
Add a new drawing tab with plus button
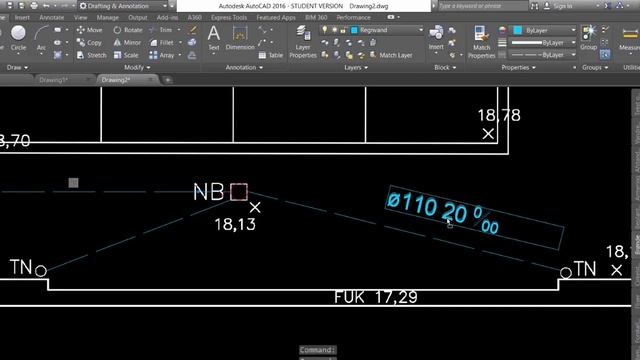point(167,80)
